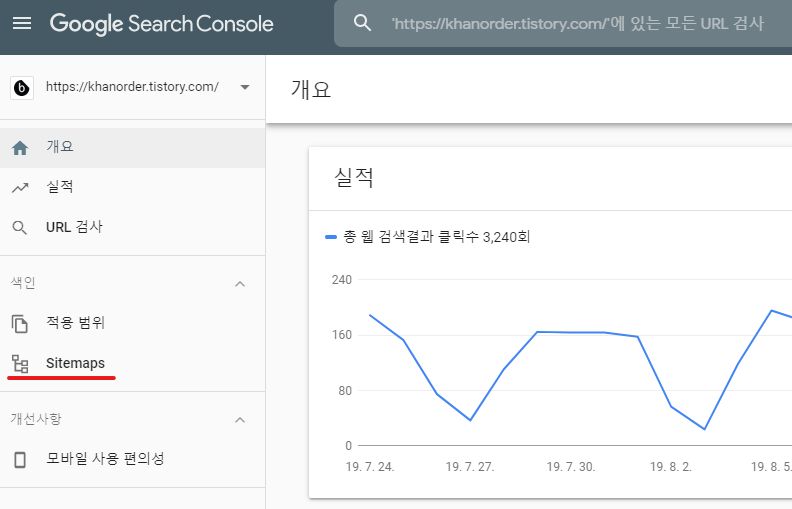Click the search magnifier icon in header
The height and width of the screenshot is (509, 792).
pyautogui.click(x=362, y=23)
